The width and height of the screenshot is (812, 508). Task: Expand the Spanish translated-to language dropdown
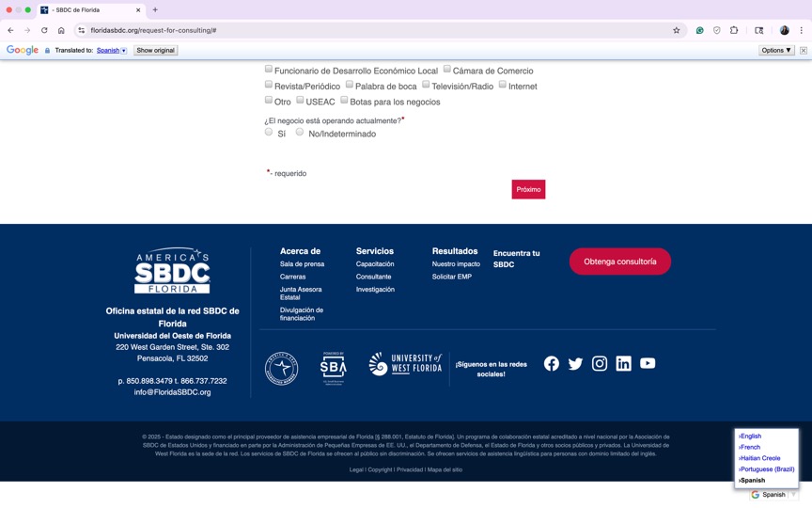tap(112, 51)
